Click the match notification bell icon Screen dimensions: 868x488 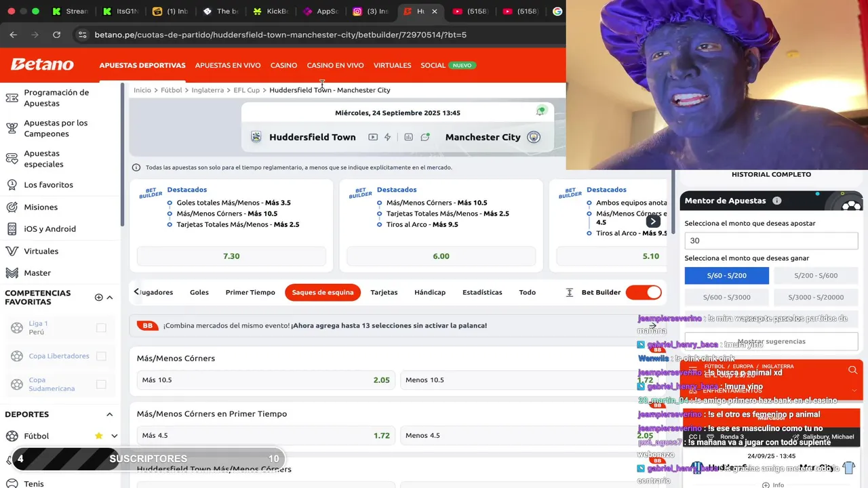click(x=540, y=111)
